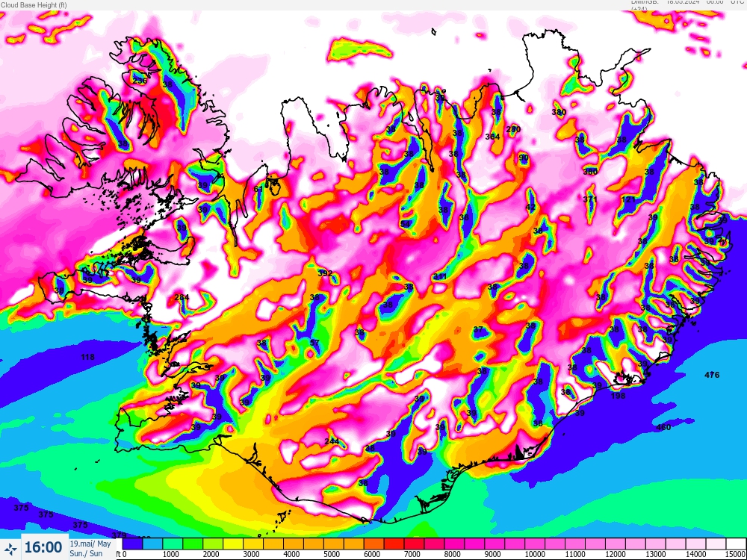Pick the white legend swatch at 15000
The image size is (747, 560).
point(736,544)
